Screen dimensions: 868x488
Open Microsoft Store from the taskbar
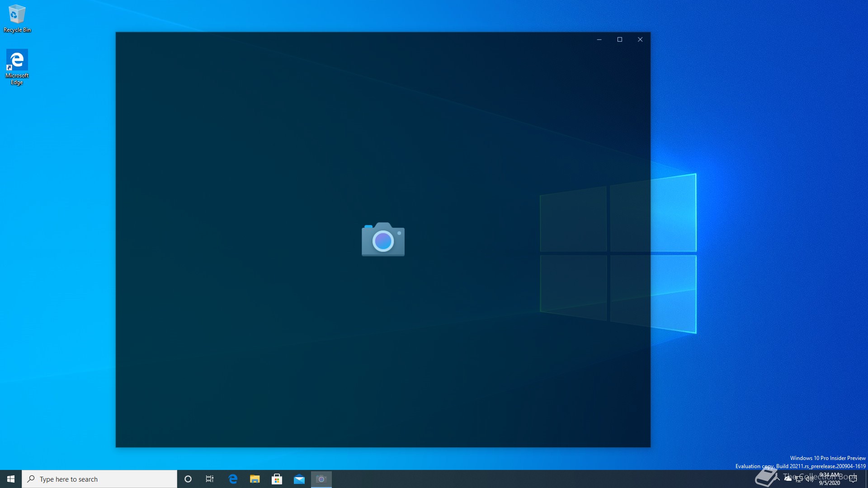pos(277,479)
